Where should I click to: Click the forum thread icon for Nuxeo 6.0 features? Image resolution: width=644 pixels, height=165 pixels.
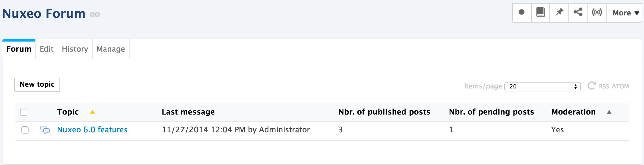[x=45, y=130]
